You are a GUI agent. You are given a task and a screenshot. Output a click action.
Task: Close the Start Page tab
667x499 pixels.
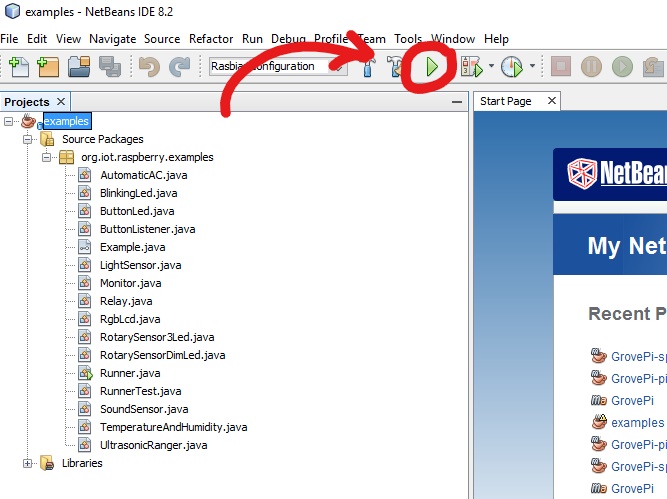pos(552,101)
